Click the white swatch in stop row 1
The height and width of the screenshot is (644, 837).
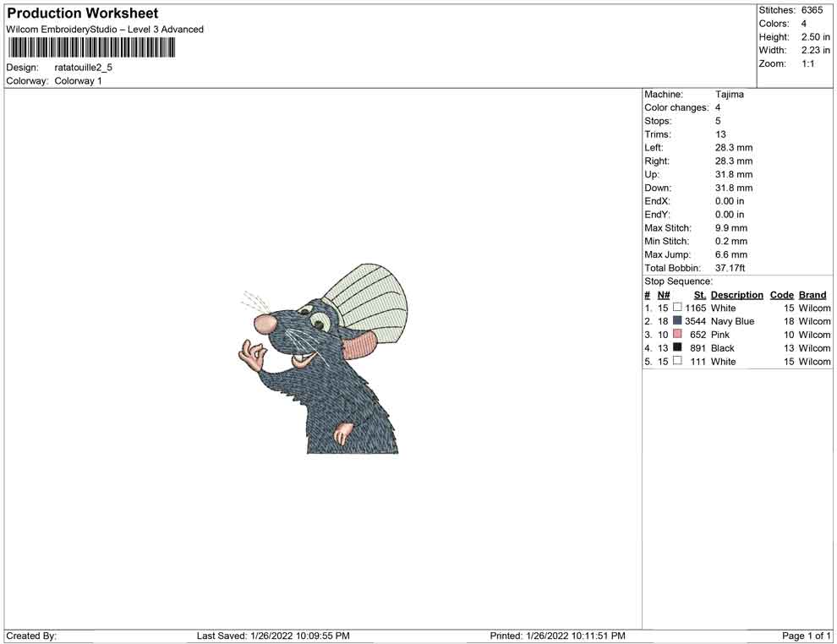tap(677, 308)
